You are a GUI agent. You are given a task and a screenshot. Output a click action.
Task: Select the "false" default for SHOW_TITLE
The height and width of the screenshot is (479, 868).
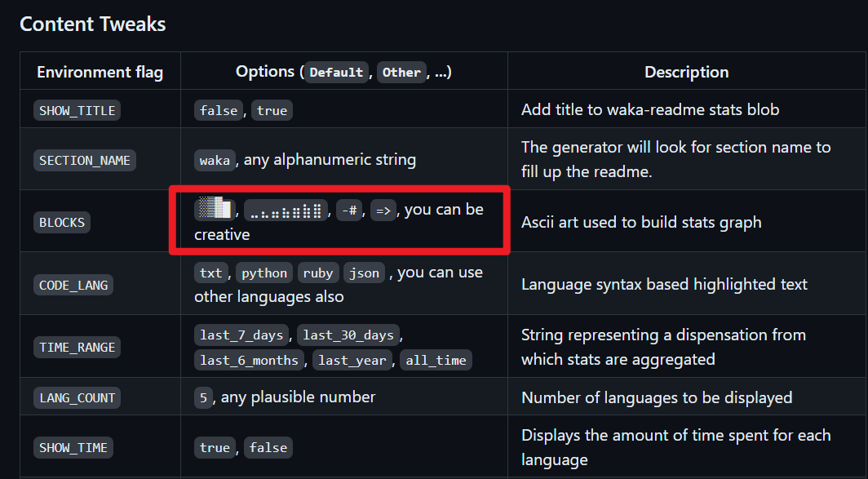click(218, 110)
